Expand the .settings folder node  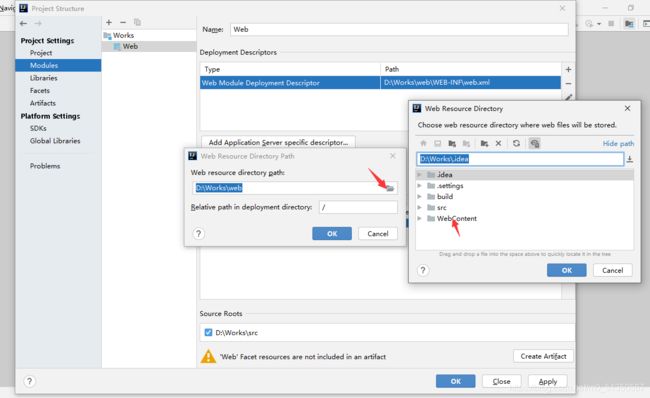click(420, 186)
